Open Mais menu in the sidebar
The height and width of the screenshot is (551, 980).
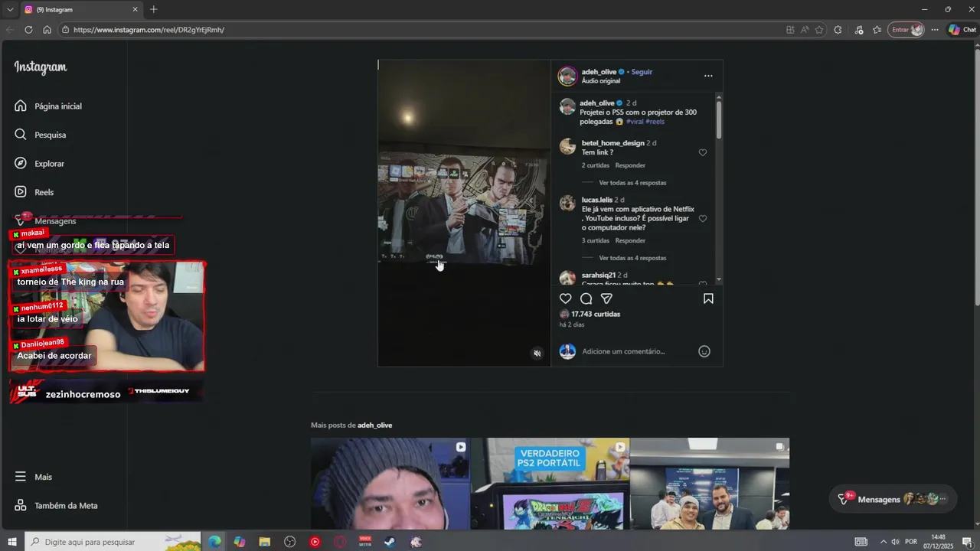(x=33, y=477)
